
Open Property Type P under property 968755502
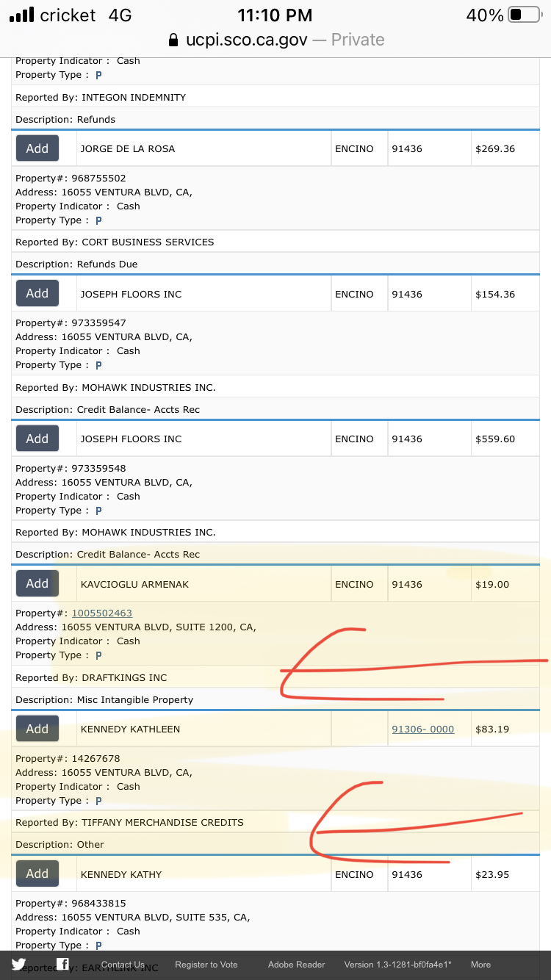coord(98,220)
